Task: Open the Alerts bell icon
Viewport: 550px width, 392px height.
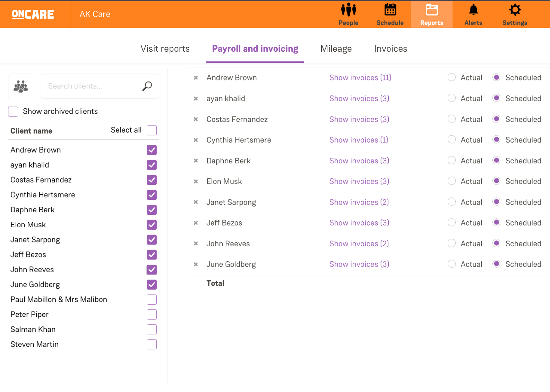Action: 473,10
